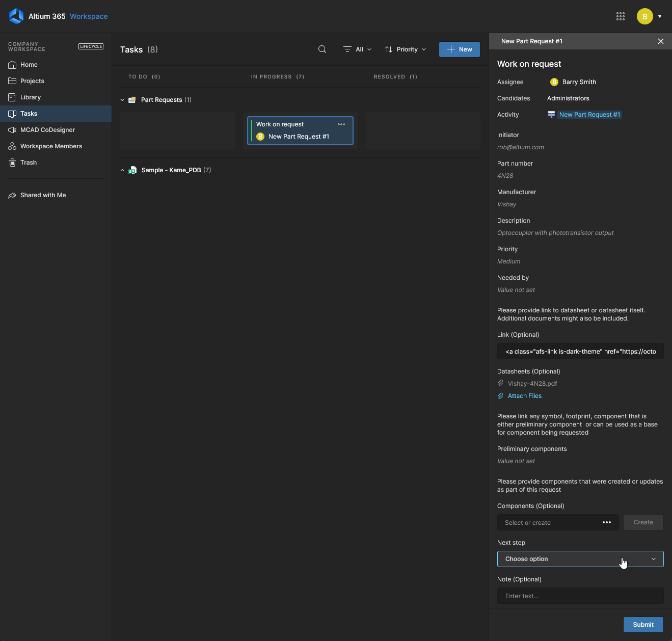
Task: Click the Trash icon in sidebar
Action: pos(12,163)
